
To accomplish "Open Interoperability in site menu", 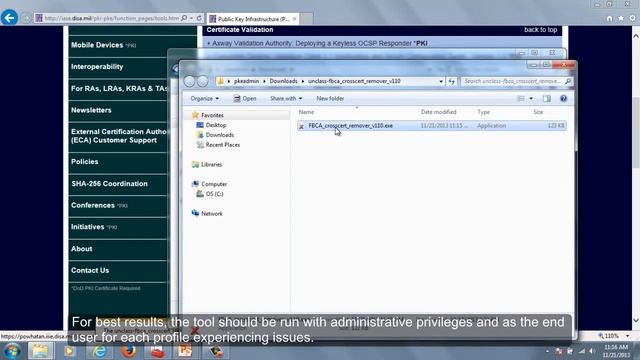I will [x=97, y=67].
